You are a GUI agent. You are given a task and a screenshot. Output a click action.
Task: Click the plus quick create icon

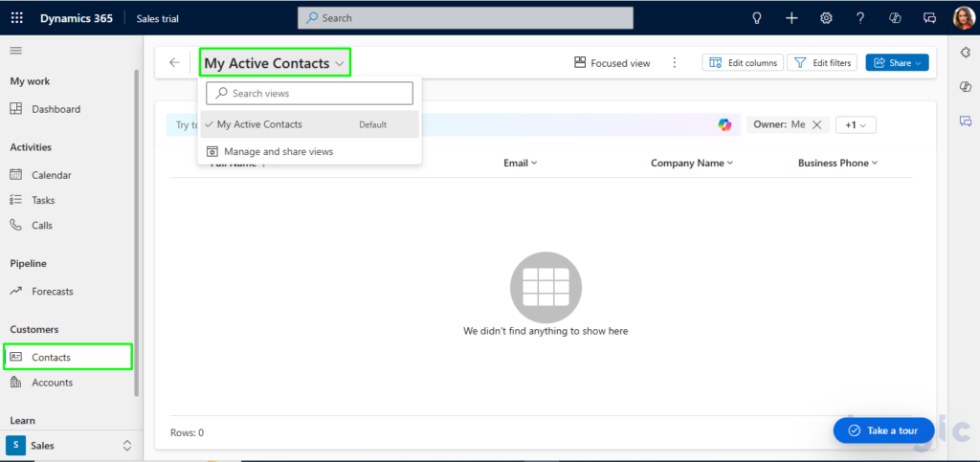click(x=791, y=18)
